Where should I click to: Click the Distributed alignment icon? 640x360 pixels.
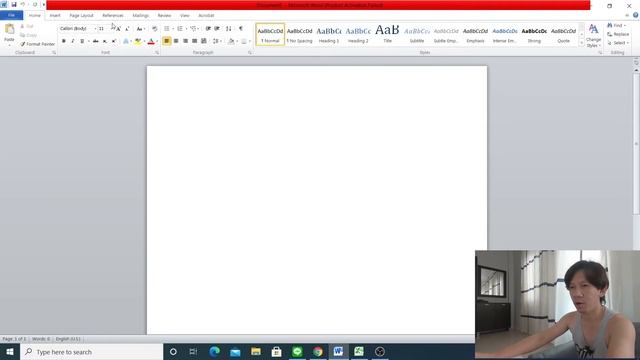point(204,41)
